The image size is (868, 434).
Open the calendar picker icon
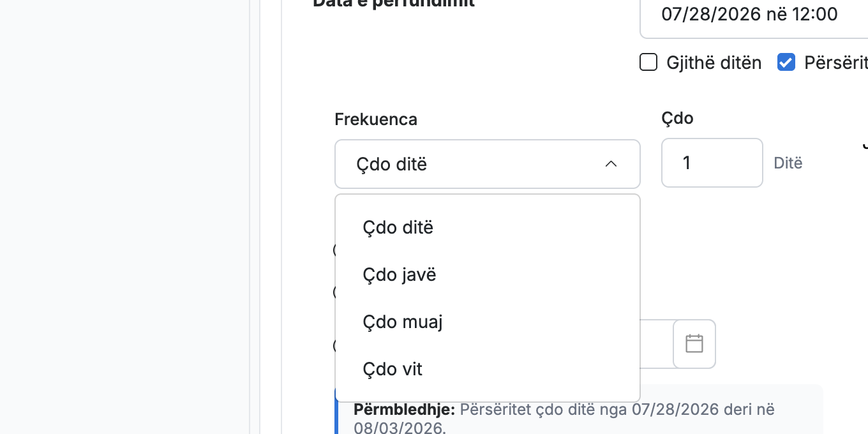coord(694,344)
